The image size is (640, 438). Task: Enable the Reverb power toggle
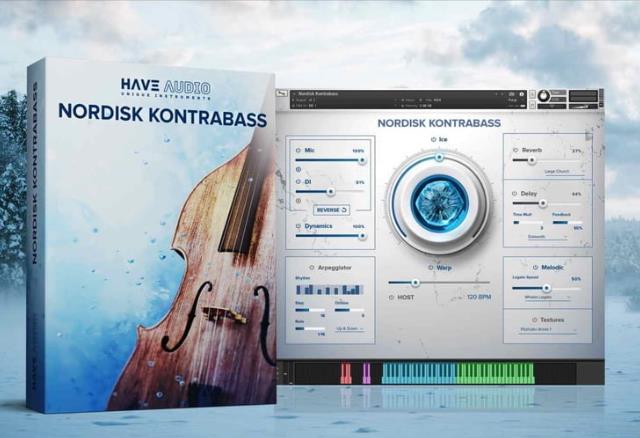(x=515, y=150)
